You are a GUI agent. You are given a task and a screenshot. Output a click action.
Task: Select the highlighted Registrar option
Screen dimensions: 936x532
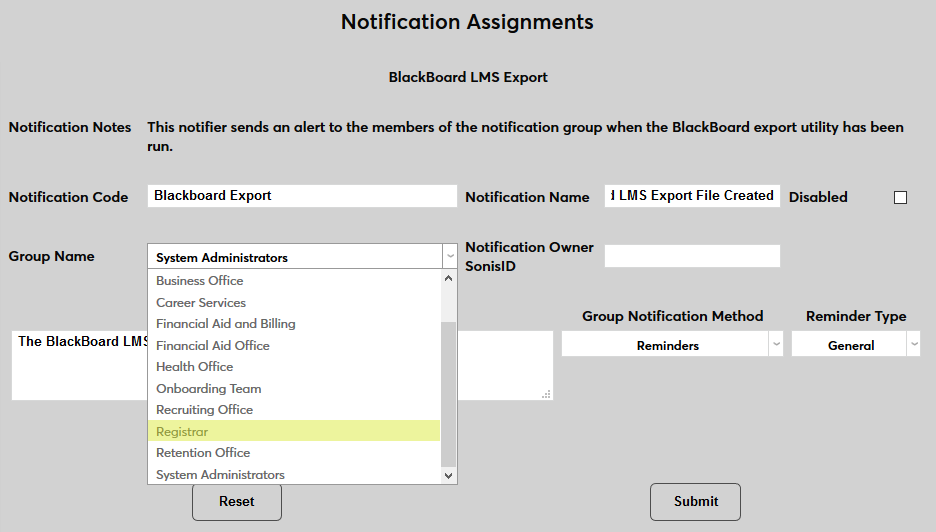click(x=294, y=431)
